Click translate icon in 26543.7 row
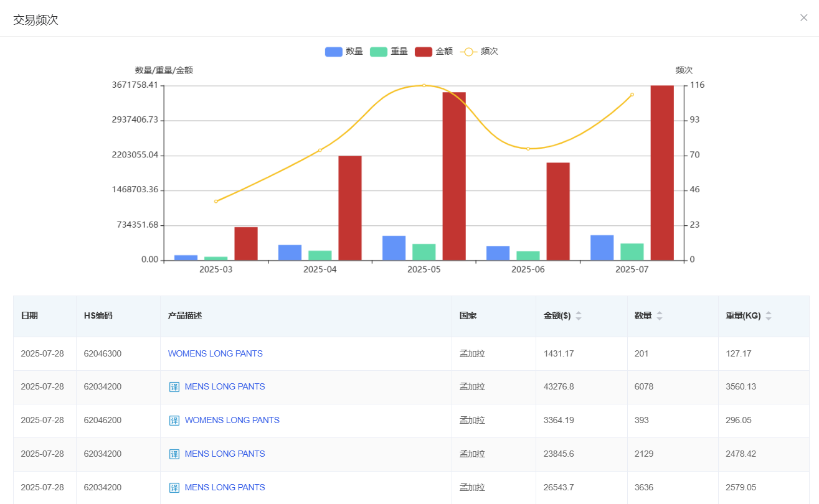This screenshot has height=504, width=819. click(x=174, y=488)
